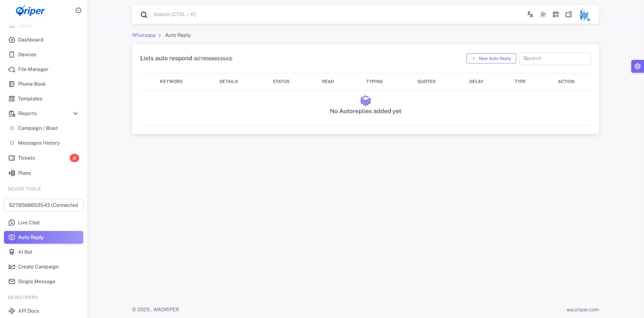Open the shortcuts grid icon
The image size is (644, 318).
pos(556,14)
